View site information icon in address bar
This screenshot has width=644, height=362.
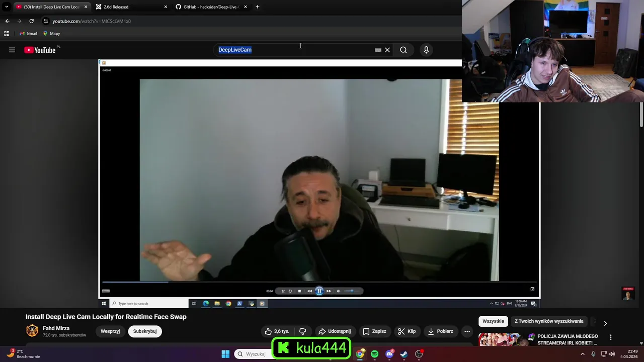click(x=46, y=21)
